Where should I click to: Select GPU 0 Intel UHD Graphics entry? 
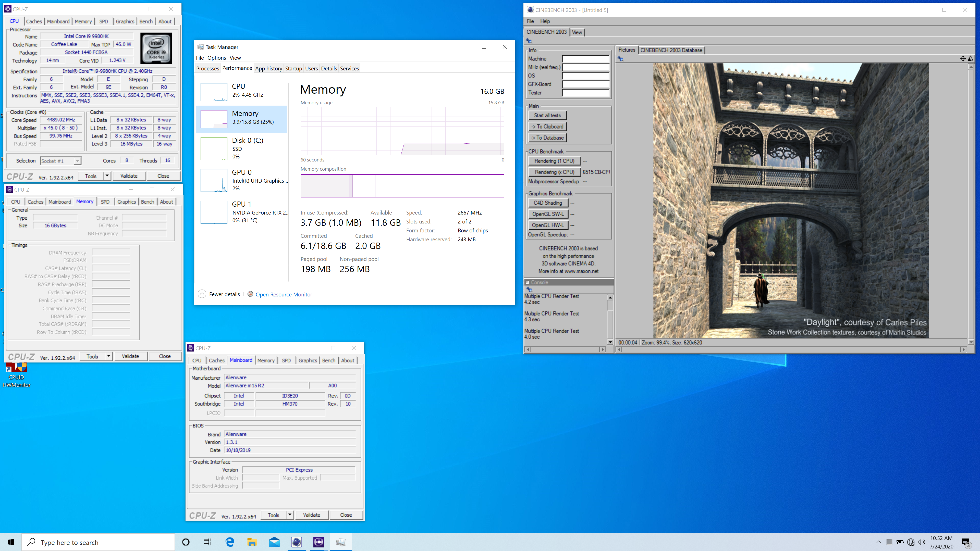point(242,180)
